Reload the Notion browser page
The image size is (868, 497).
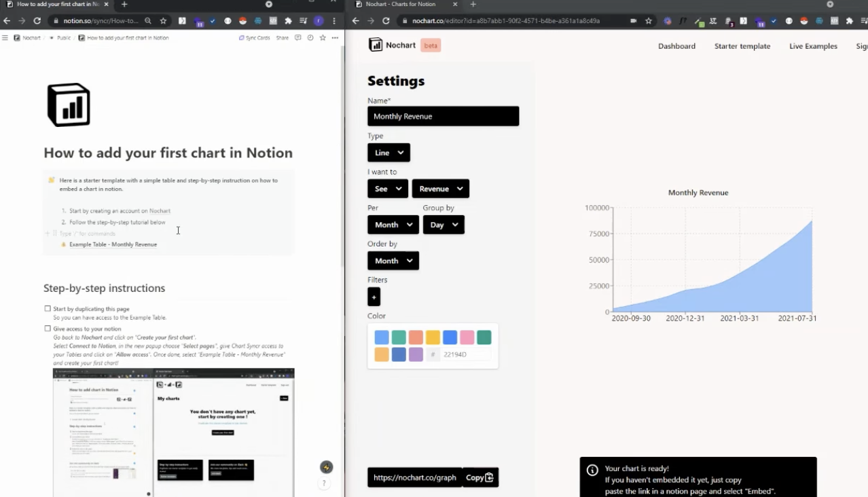pos(37,21)
